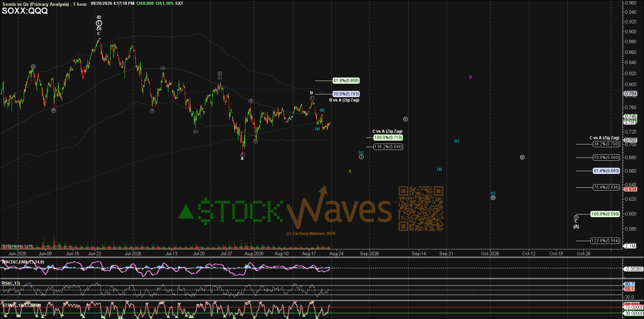Screen dimensions: 644x319
Task: Click the 80.7 RSI value marker
Action: tap(630, 284)
